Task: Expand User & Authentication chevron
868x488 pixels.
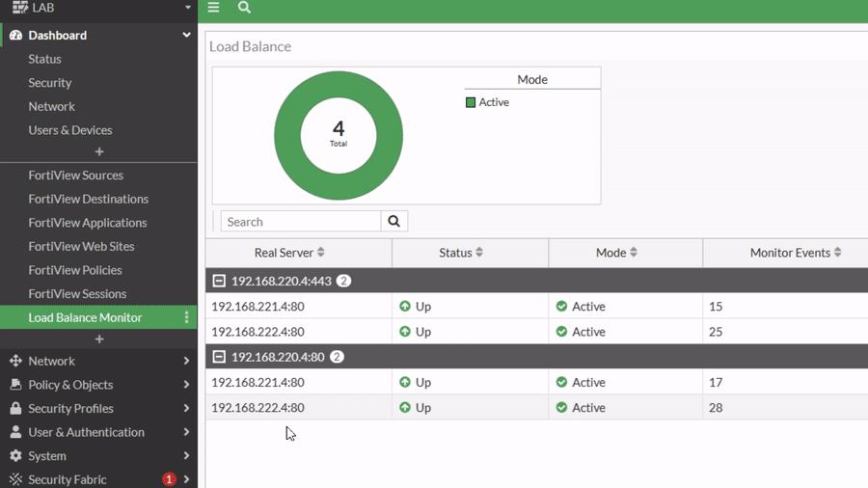Action: [x=186, y=432]
